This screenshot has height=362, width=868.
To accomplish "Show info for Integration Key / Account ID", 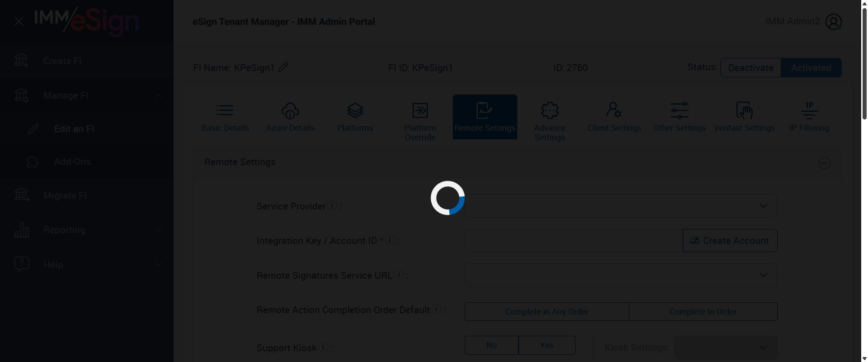I will [390, 240].
